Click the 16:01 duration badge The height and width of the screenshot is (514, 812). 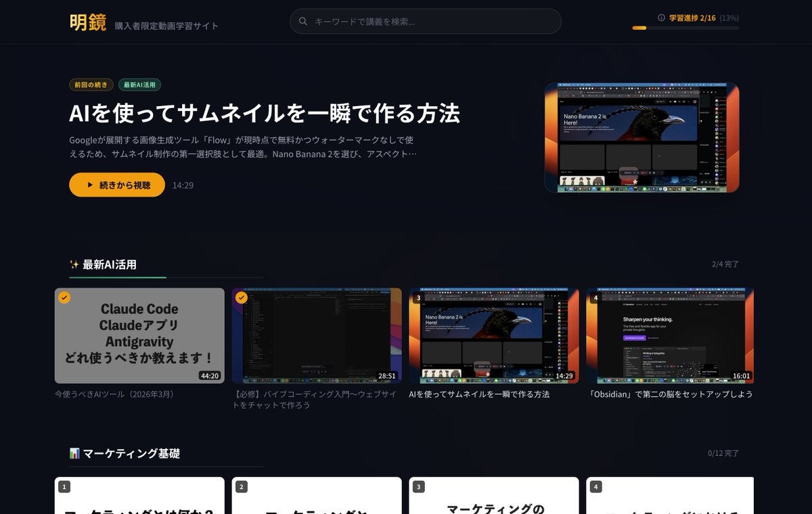click(742, 375)
